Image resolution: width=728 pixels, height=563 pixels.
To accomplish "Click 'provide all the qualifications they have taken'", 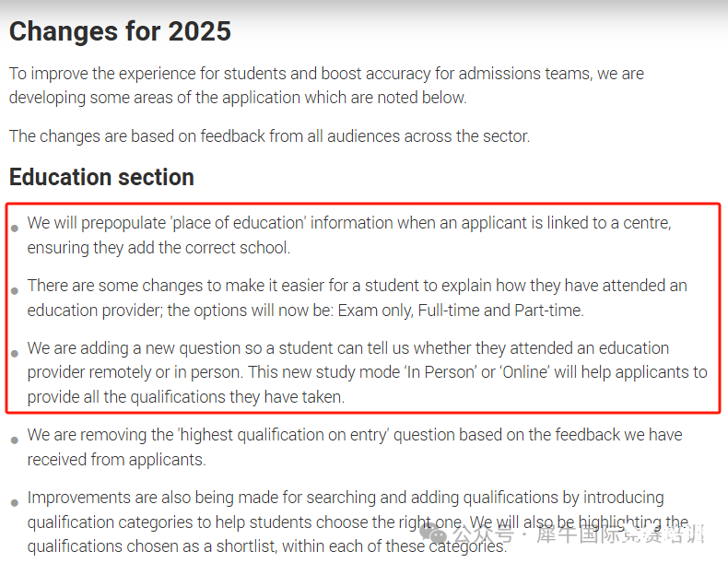I will [x=186, y=397].
